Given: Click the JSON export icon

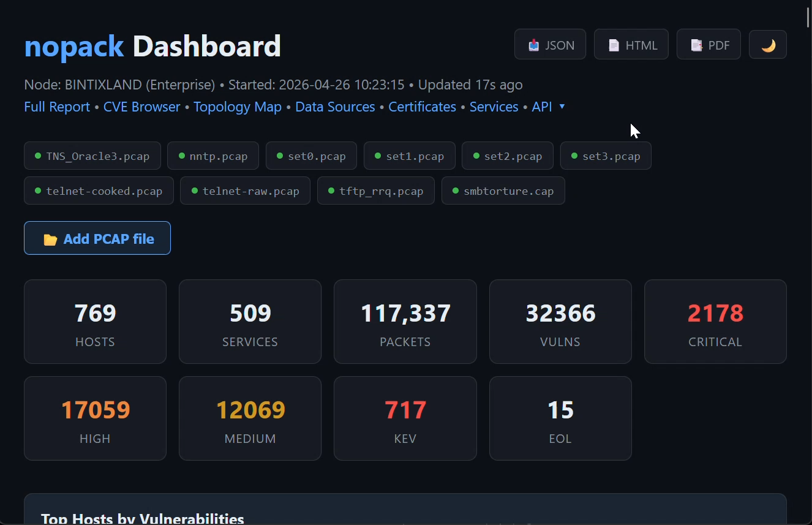Looking at the screenshot, I should pyautogui.click(x=533, y=44).
